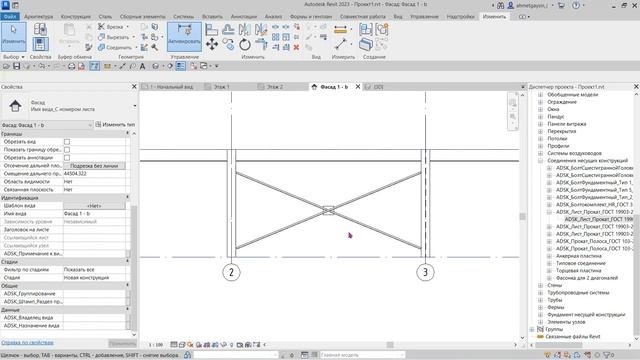The height and width of the screenshot is (360, 640).
Task: Click the Create Assembly icon in Создание
Action: point(366,29)
